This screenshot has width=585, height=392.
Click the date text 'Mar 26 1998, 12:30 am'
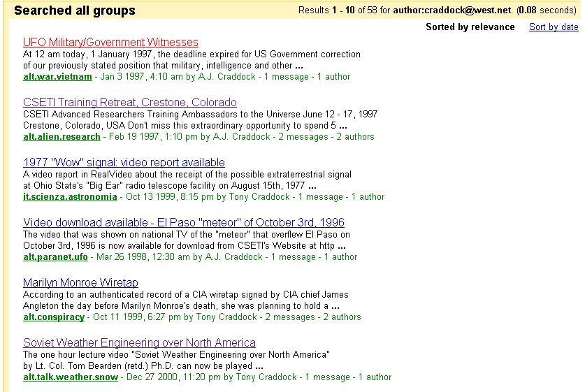pyautogui.click(x=143, y=256)
